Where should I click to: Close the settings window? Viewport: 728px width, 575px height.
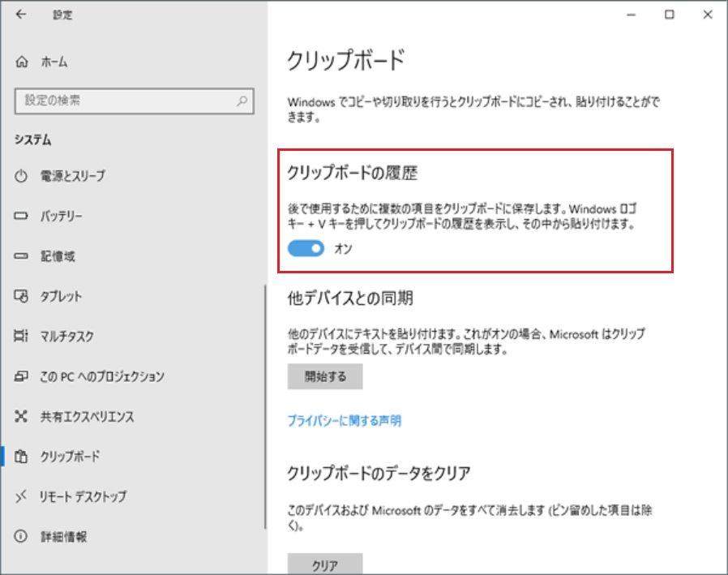(708, 15)
